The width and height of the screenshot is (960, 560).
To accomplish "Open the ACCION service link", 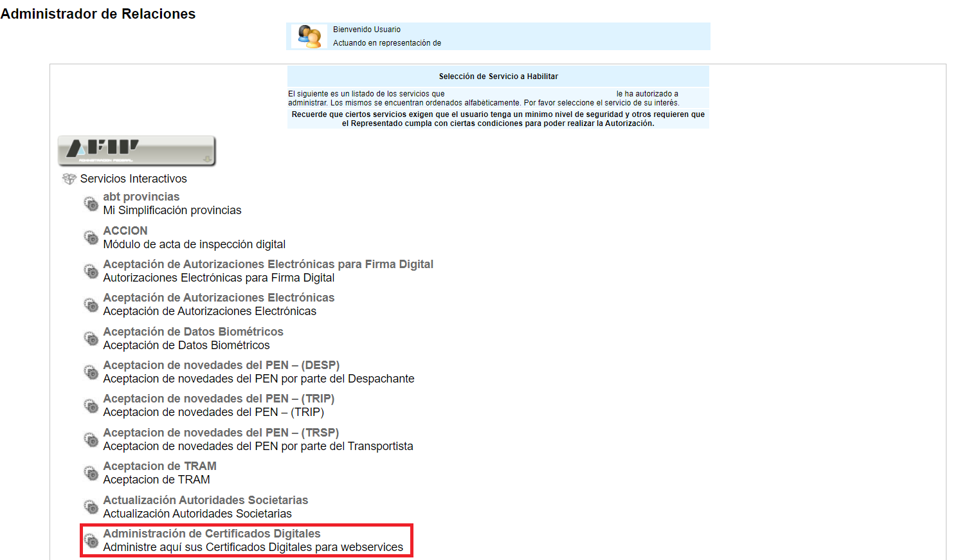I will (x=125, y=231).
